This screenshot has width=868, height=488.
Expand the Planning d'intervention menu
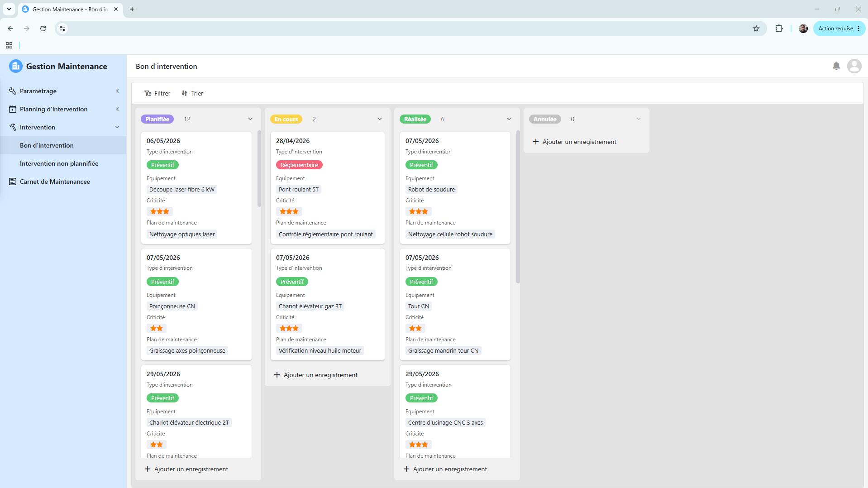coord(118,109)
